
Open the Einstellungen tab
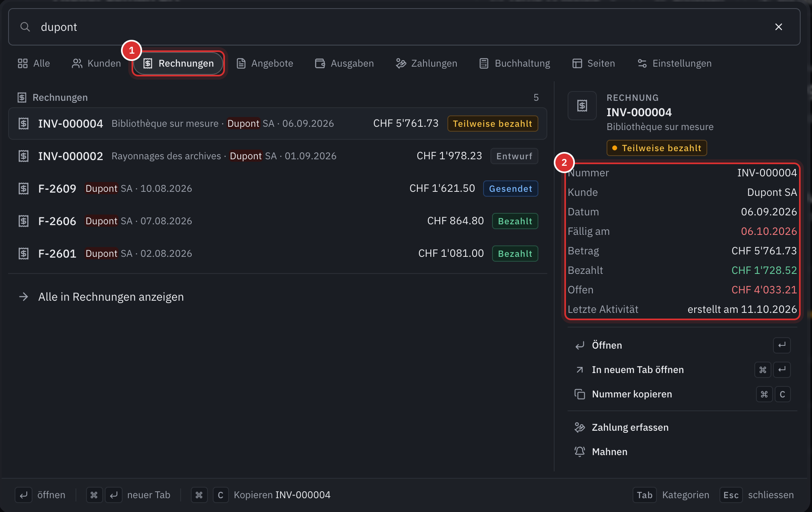(674, 63)
